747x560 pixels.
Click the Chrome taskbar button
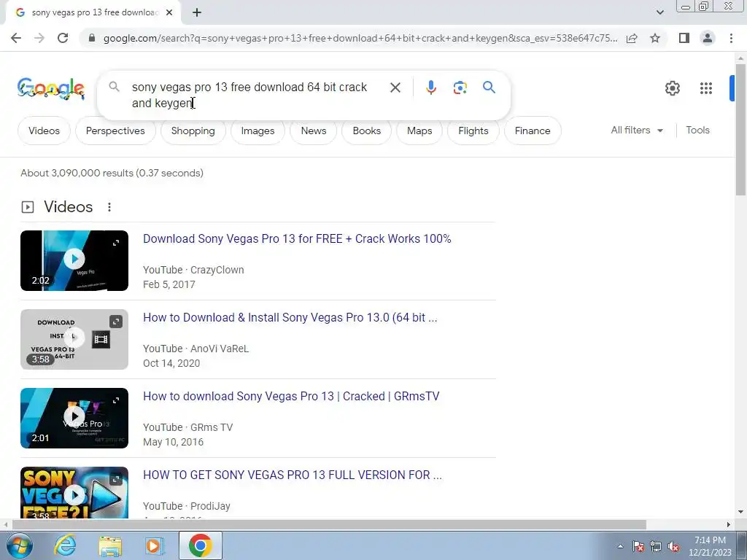pyautogui.click(x=200, y=545)
